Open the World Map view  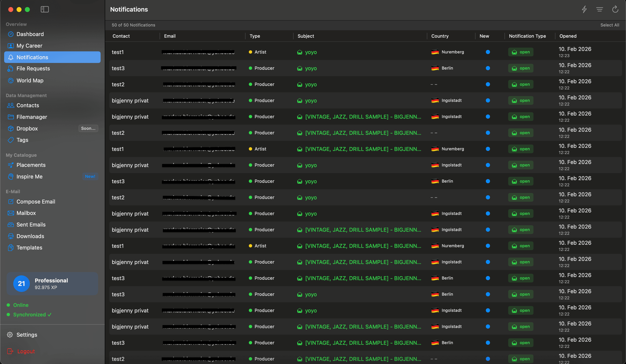tap(30, 80)
